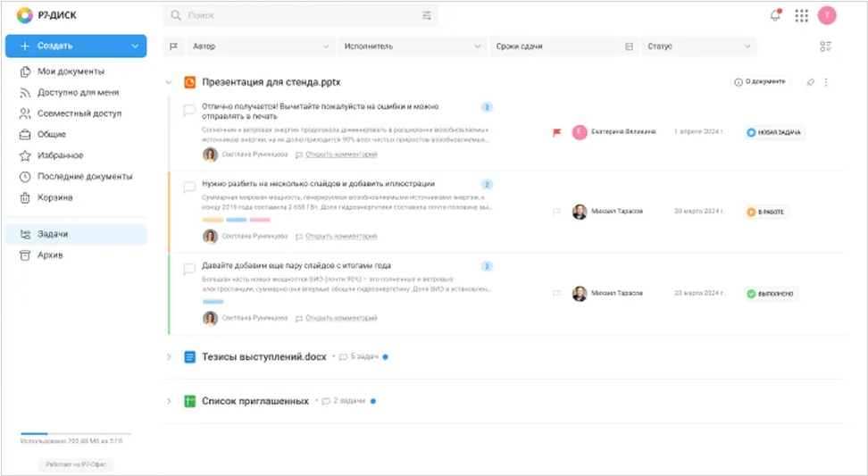The width and height of the screenshot is (868, 476).
Task: Open the apps grid menu icon
Action: pos(801,15)
